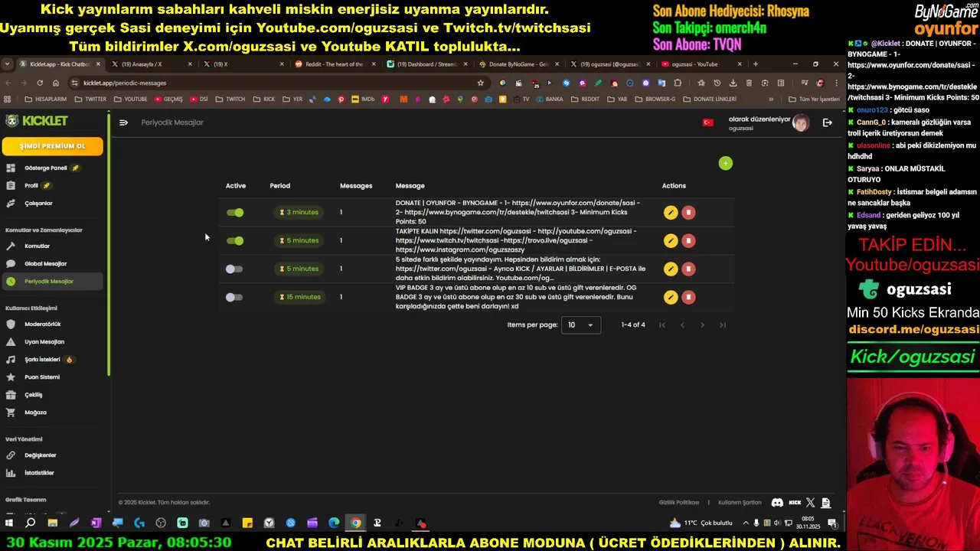Open the HESAPLARIM bookmarks folder
This screenshot has height=551, width=980.
46,99
